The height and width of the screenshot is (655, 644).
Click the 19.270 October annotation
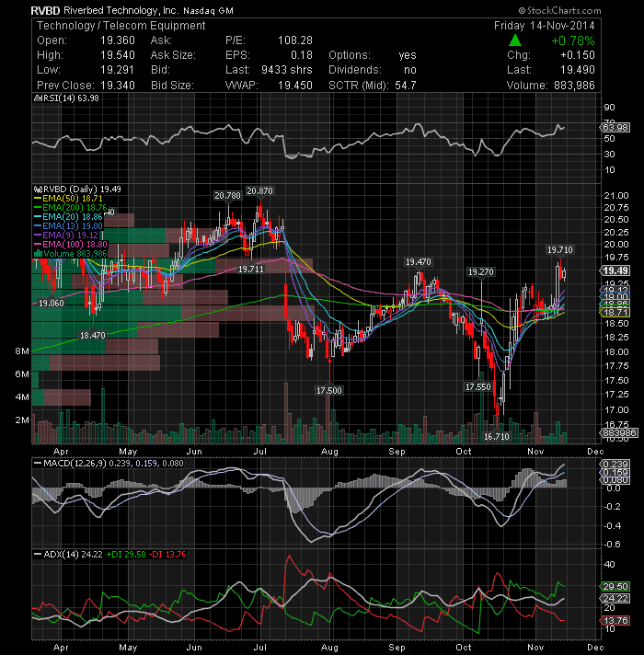point(481,272)
